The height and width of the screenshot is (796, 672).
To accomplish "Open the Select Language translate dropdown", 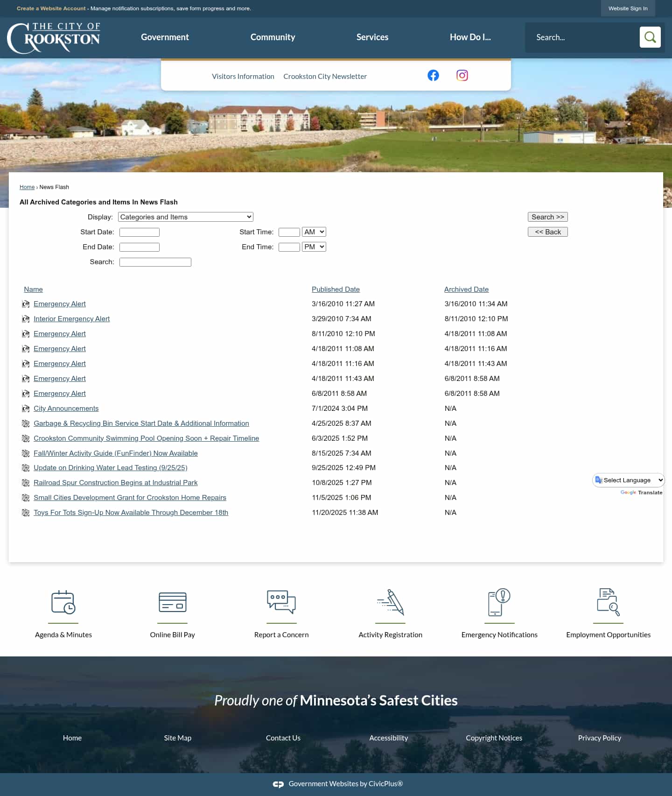I will (x=629, y=480).
